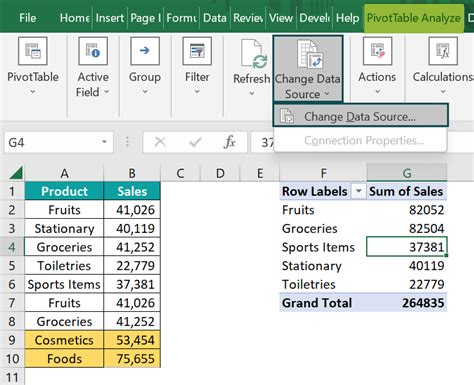Expand the Active Field chevron

pyautogui.click(x=107, y=91)
